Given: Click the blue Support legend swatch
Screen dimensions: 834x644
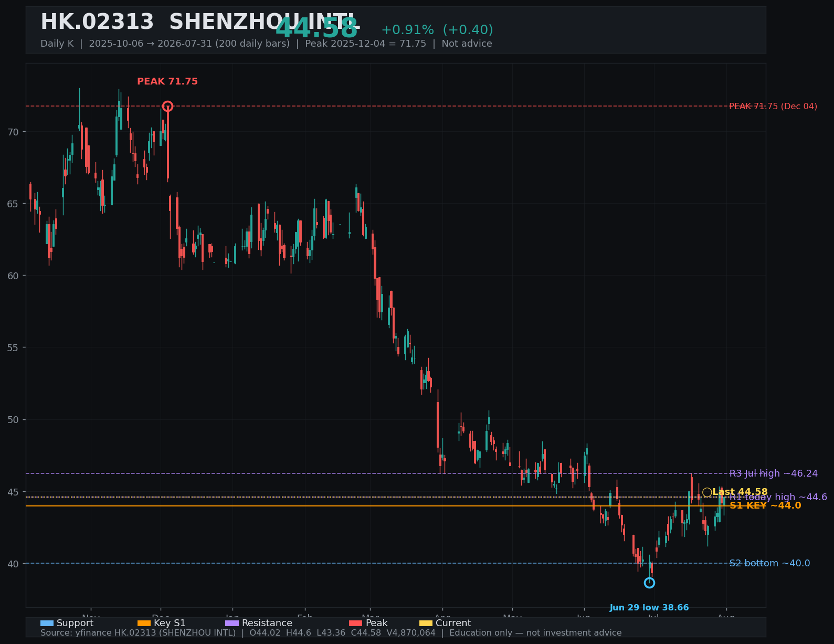Looking at the screenshot, I should click(47, 623).
